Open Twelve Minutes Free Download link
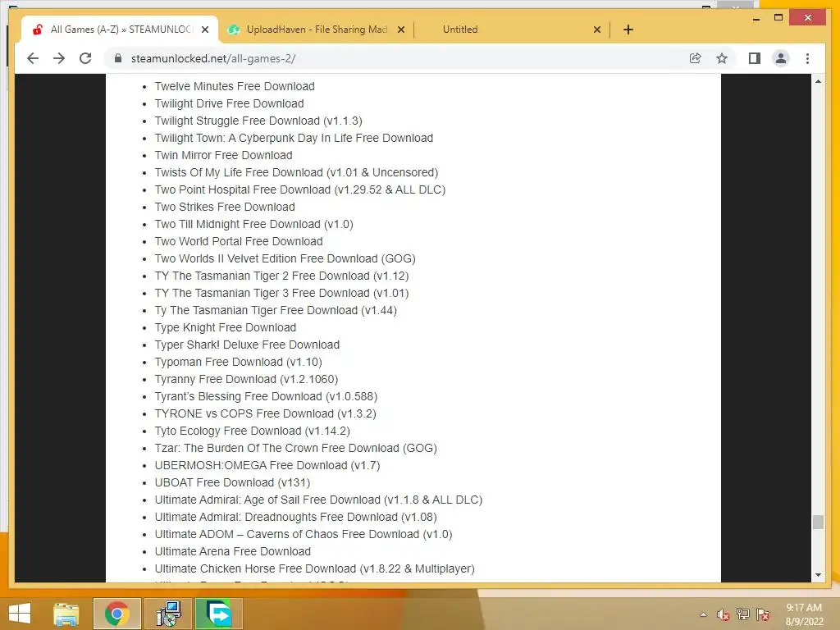840x630 pixels. click(235, 86)
